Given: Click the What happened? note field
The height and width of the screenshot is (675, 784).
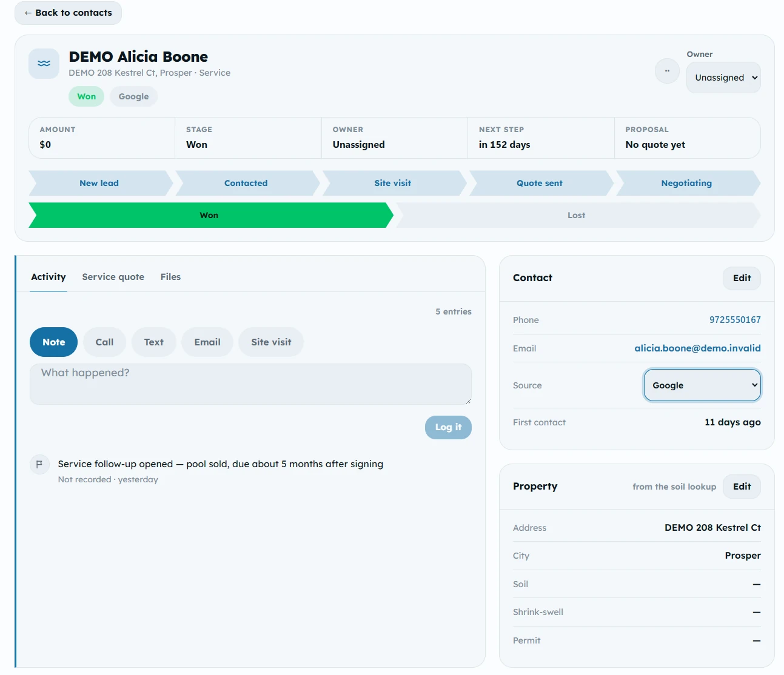Looking at the screenshot, I should point(250,384).
